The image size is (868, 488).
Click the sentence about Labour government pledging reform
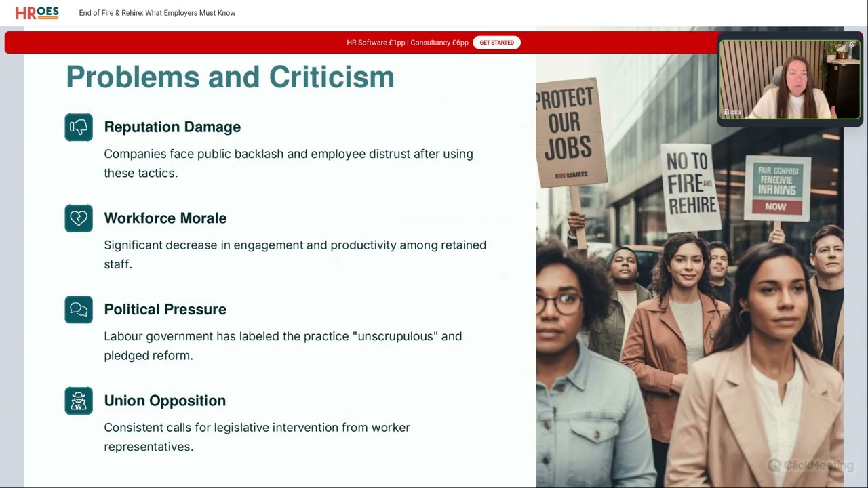(283, 346)
